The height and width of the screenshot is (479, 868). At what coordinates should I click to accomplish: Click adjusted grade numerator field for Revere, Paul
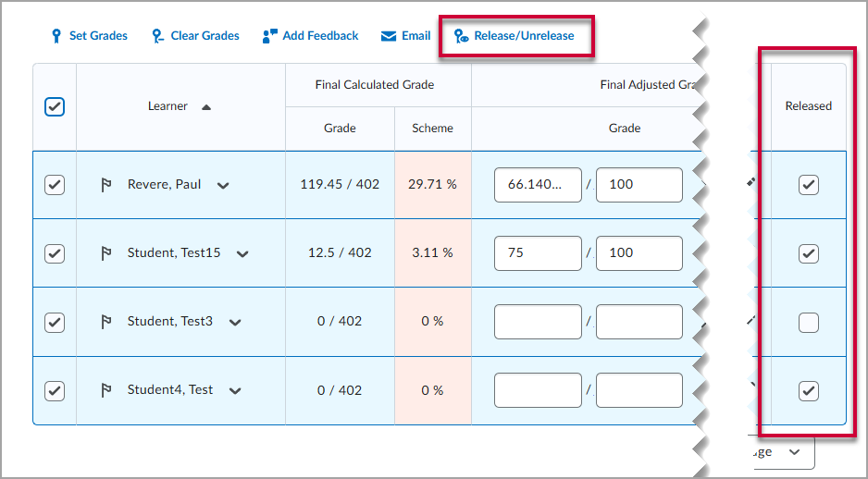click(x=538, y=185)
